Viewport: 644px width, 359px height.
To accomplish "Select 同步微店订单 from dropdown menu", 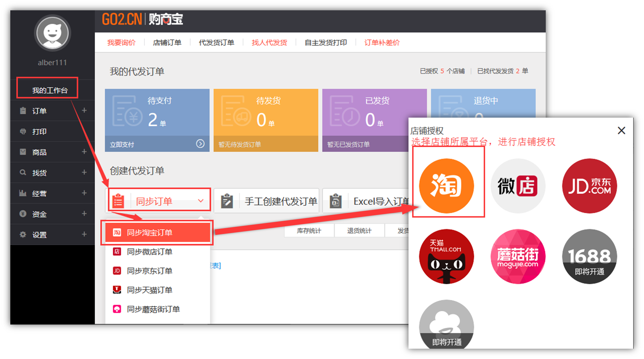I will pos(157,252).
